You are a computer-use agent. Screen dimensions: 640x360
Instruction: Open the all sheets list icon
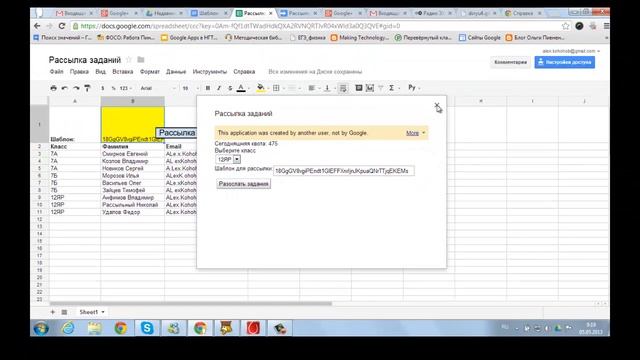64,312
